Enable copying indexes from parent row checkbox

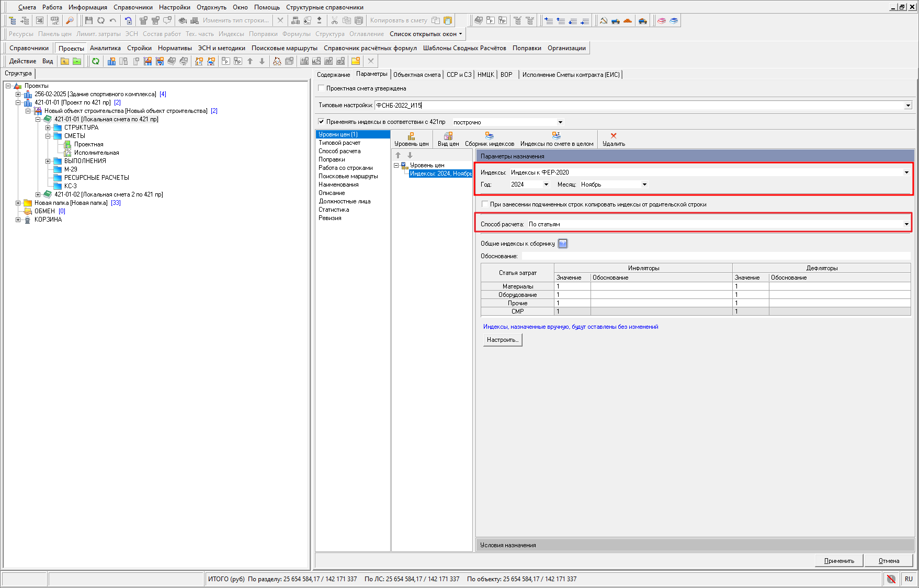485,204
